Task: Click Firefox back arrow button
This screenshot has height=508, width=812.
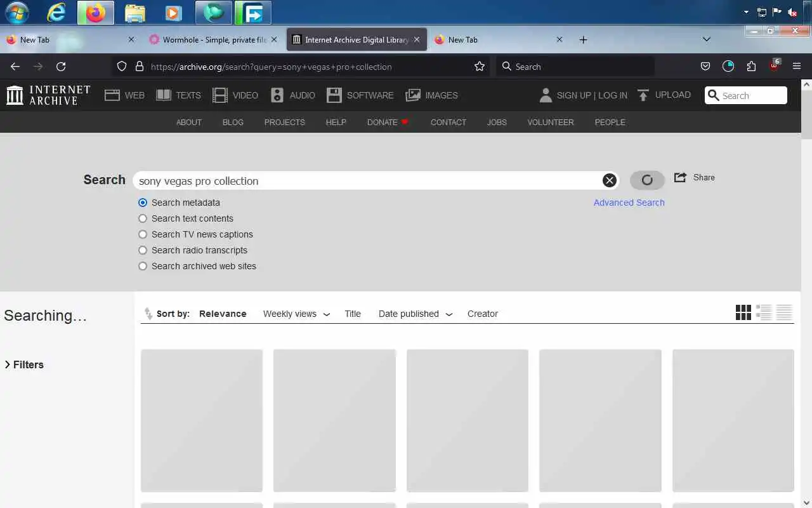Action: click(x=15, y=67)
